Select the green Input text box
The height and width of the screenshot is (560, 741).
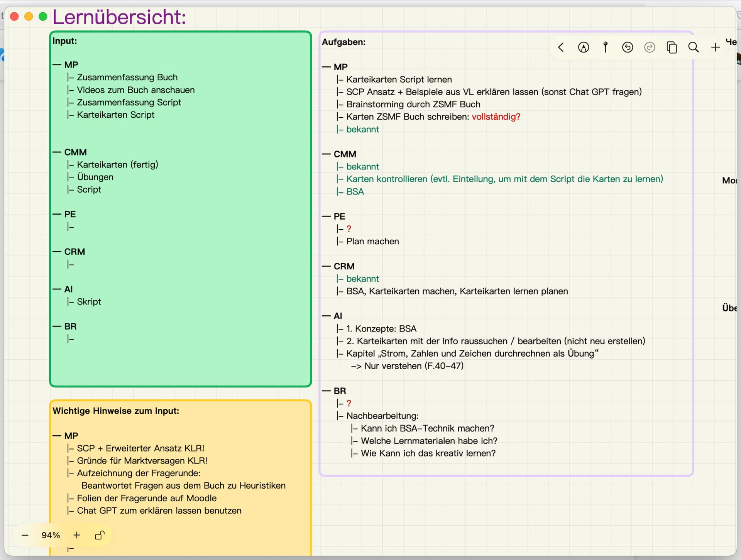pos(181,209)
